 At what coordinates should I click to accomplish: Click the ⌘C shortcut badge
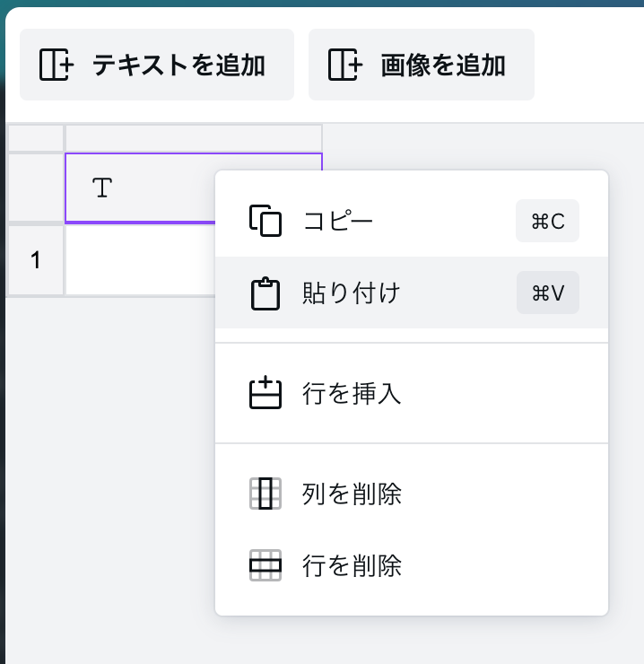(547, 222)
